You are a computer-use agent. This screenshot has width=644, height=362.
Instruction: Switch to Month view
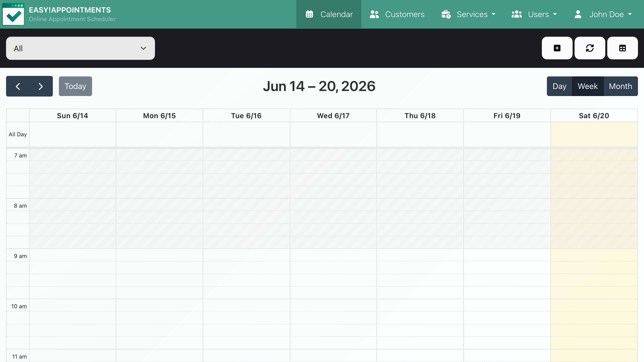(621, 86)
